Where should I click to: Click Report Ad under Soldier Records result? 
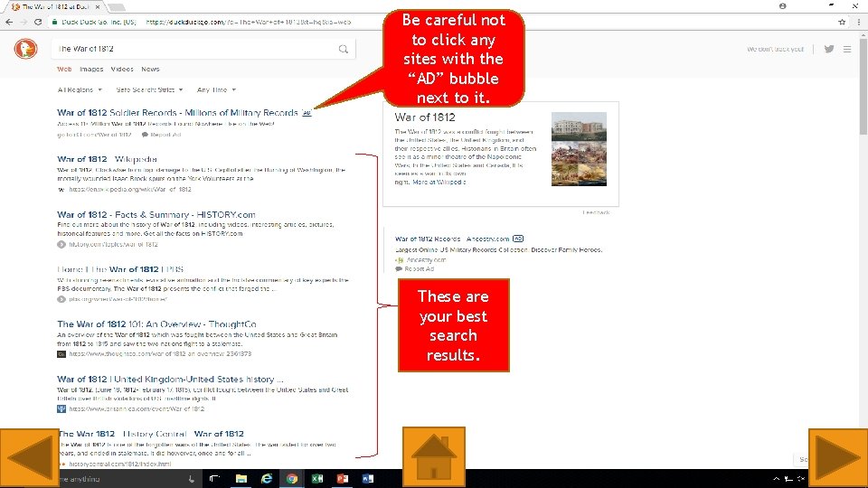(x=161, y=135)
